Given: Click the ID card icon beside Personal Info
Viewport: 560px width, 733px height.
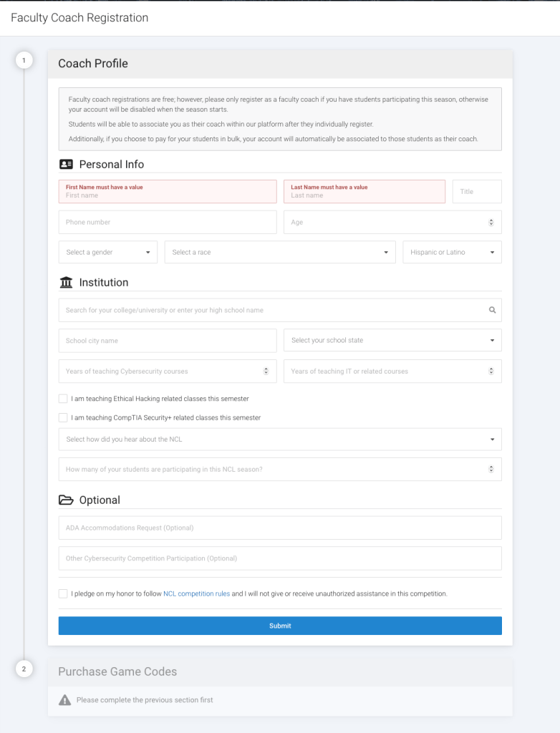Looking at the screenshot, I should click(x=66, y=164).
